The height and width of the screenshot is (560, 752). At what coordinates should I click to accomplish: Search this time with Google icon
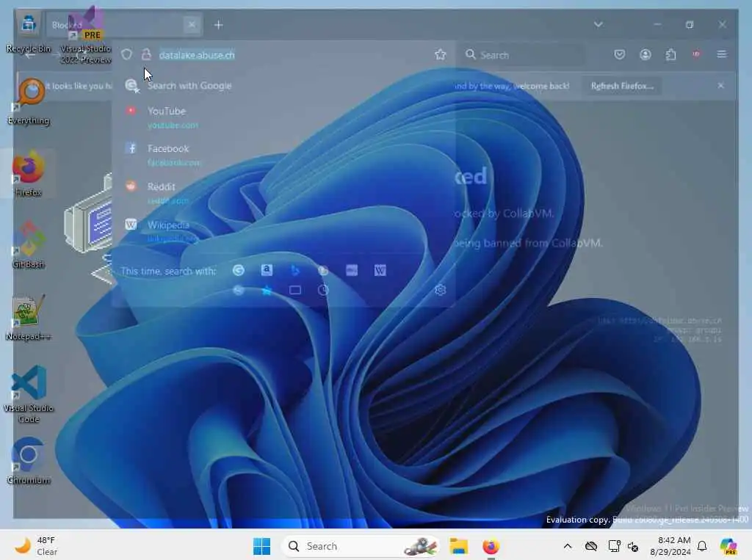click(x=239, y=270)
